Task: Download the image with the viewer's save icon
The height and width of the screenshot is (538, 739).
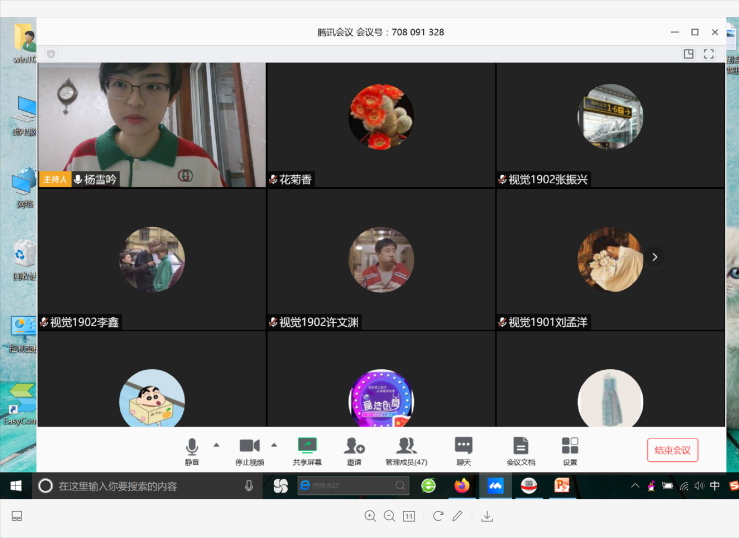Action: (487, 516)
